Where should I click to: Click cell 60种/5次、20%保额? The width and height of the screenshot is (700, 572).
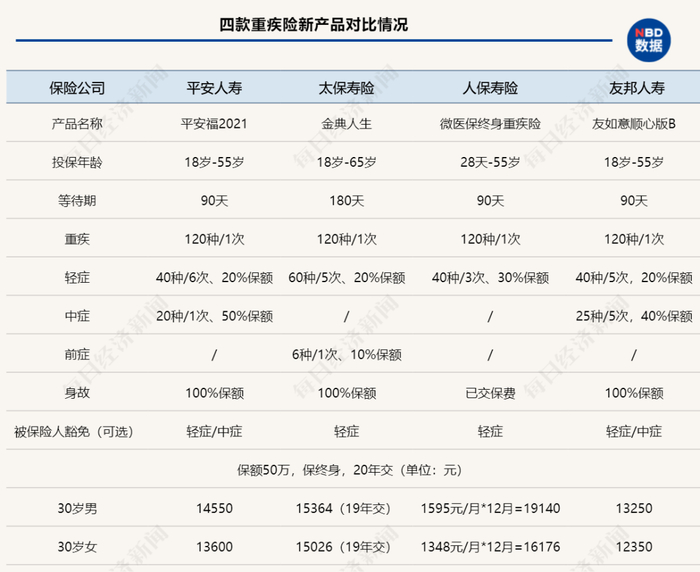346,278
